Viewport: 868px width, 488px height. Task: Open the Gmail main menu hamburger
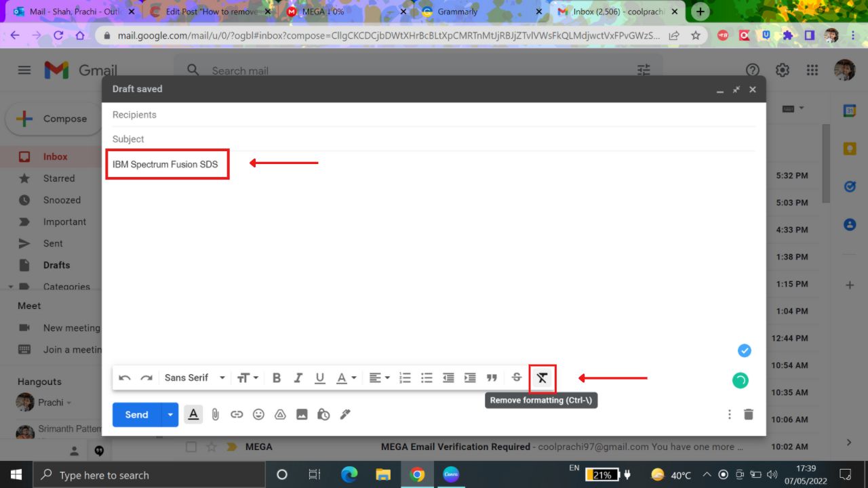24,70
